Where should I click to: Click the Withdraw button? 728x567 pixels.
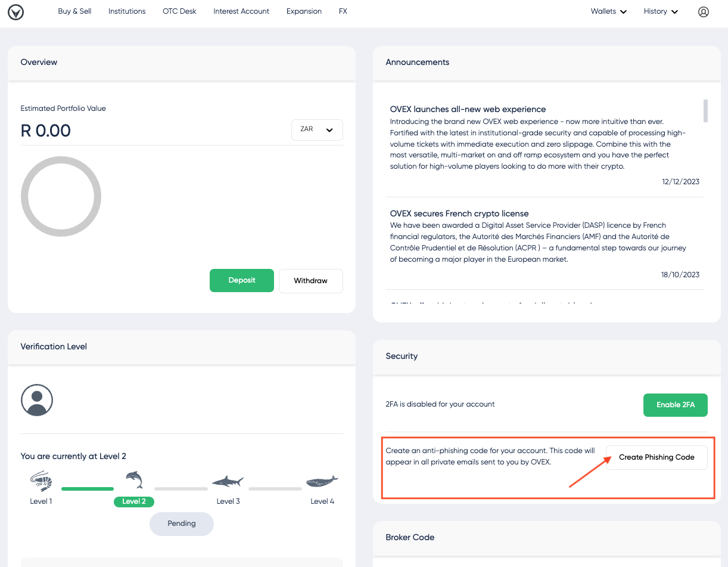[311, 281]
